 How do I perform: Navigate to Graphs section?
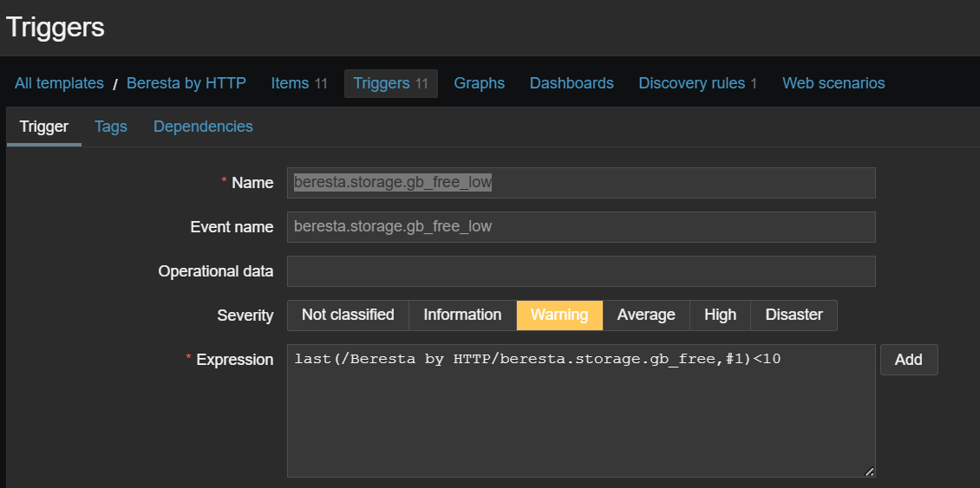tap(479, 83)
